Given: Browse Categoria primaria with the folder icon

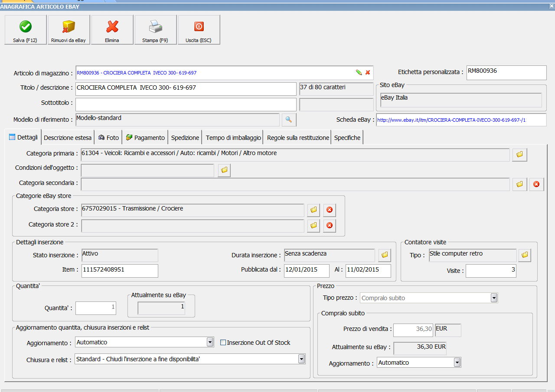Looking at the screenshot, I should (519, 155).
